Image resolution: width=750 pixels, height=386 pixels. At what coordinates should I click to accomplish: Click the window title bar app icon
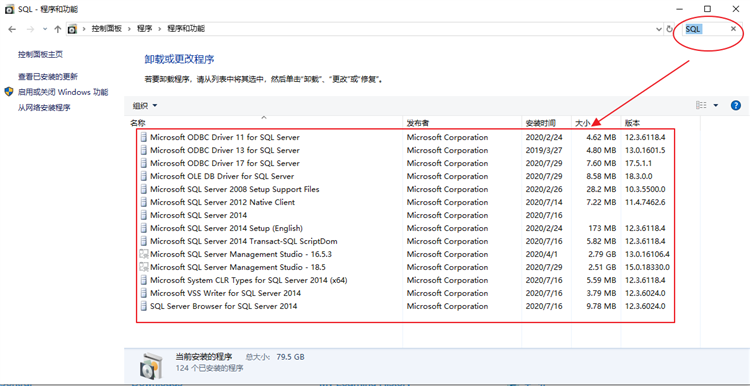point(9,9)
